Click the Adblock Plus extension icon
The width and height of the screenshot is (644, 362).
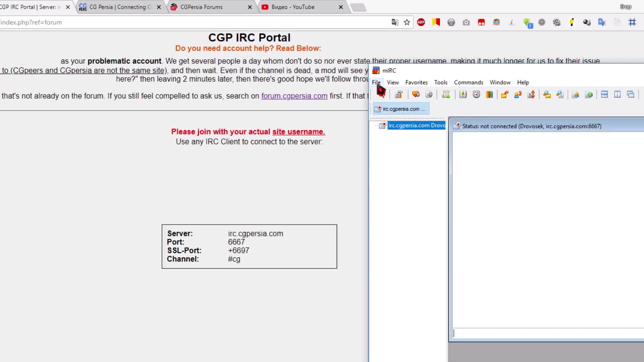421,22
